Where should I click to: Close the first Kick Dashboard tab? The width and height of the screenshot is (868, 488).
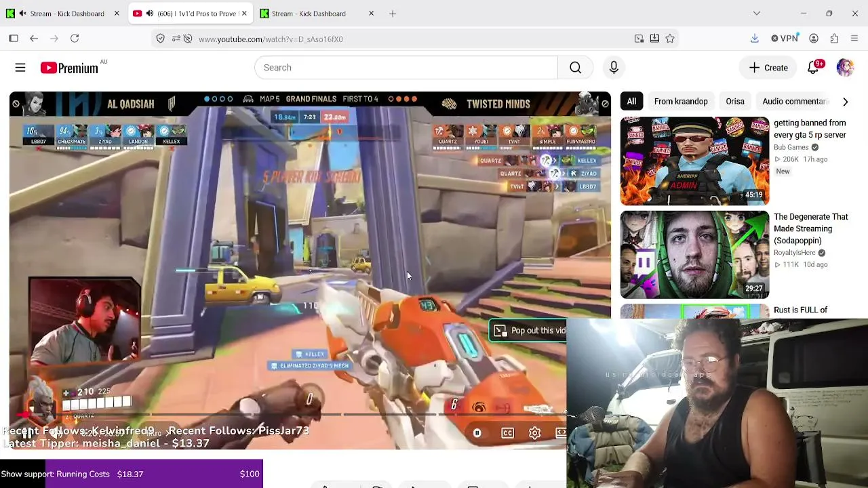pos(117,14)
